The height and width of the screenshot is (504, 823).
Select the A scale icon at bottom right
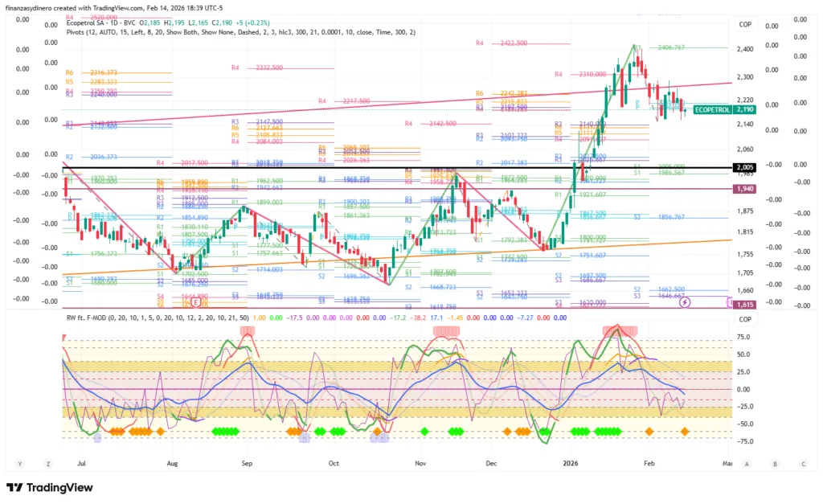click(747, 464)
